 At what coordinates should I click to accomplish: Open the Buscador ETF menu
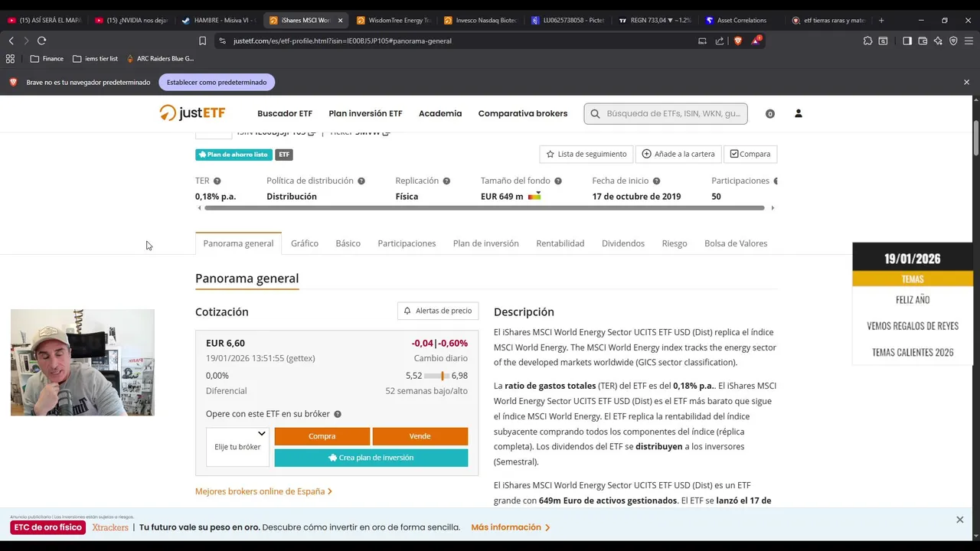coord(285,113)
